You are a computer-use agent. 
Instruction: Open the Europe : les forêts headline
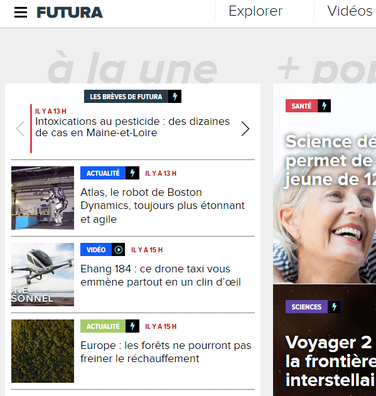click(166, 352)
